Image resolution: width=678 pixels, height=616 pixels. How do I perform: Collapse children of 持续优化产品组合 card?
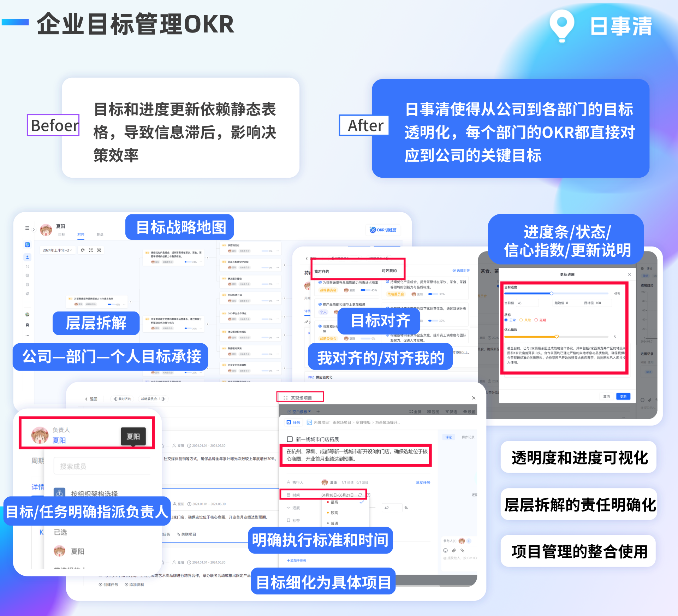(x=208, y=258)
